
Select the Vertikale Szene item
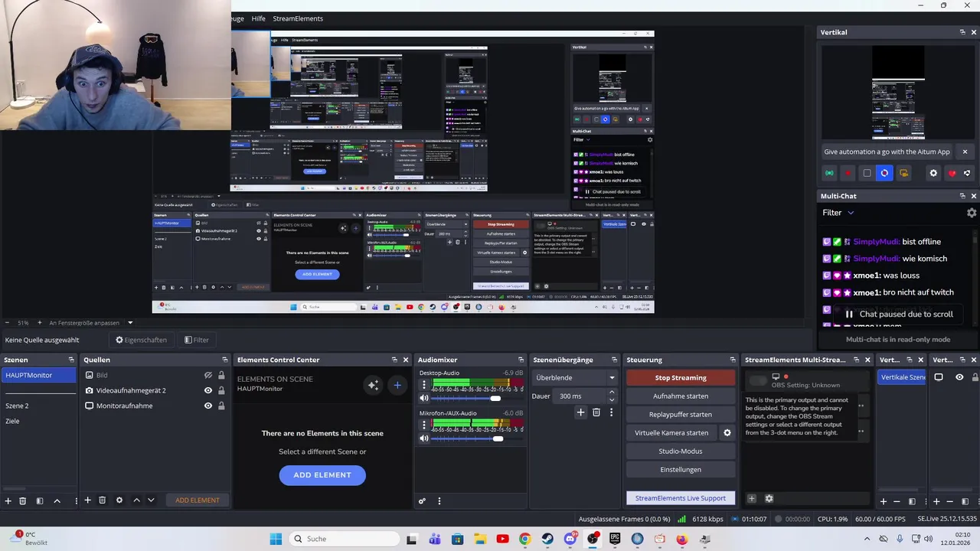coord(902,377)
